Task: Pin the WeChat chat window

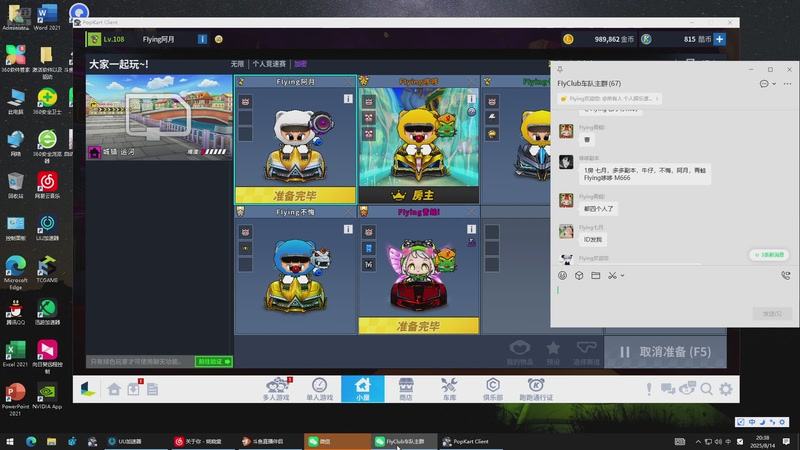Action: pyautogui.click(x=560, y=69)
